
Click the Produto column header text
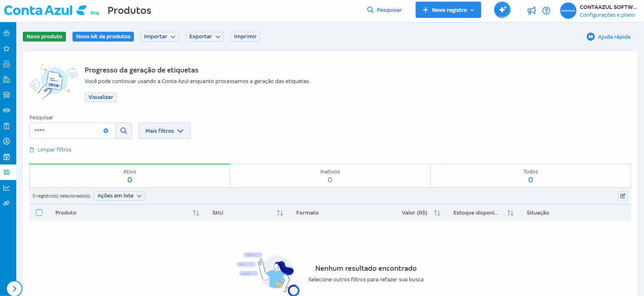coord(66,213)
